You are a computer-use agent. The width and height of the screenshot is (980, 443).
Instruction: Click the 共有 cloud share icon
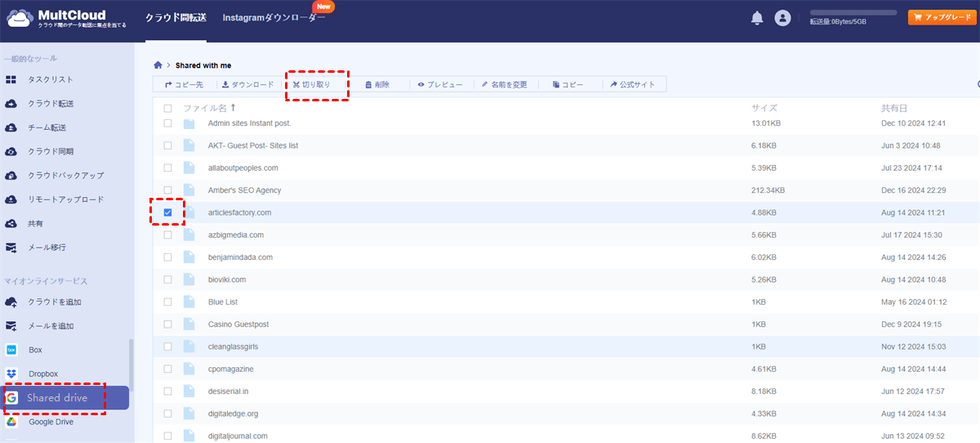(x=11, y=223)
